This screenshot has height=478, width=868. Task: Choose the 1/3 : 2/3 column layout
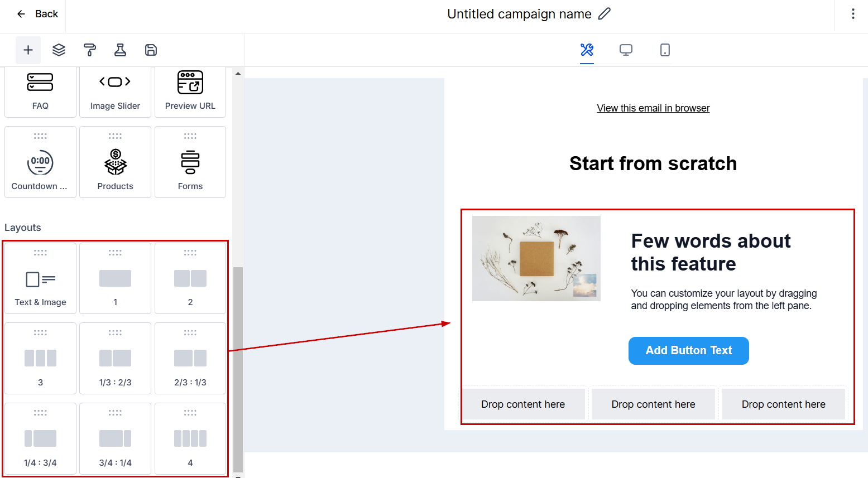[115, 359]
